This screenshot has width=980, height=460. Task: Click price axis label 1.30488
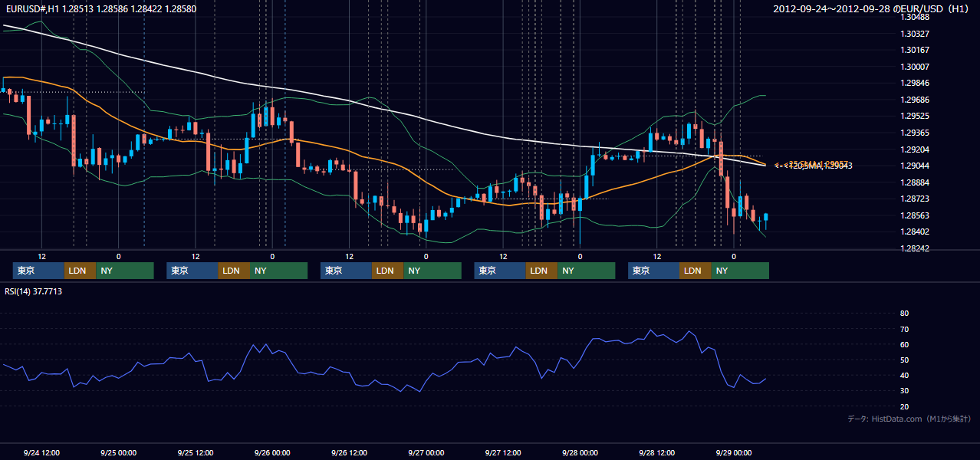[915, 18]
